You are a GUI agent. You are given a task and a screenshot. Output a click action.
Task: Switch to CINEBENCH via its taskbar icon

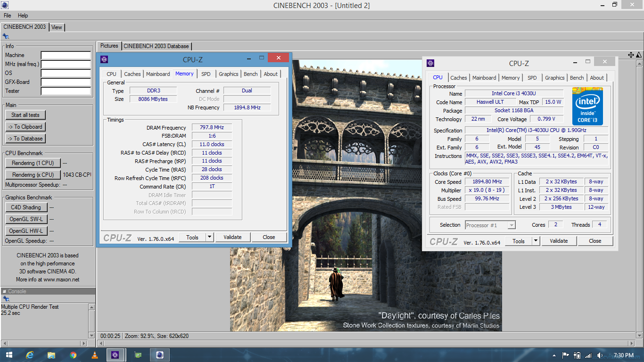click(160, 355)
